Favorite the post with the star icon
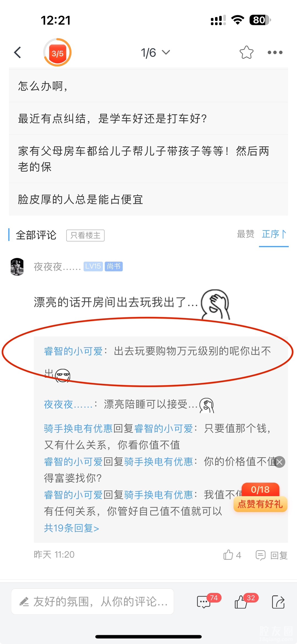Image resolution: width=297 pixels, height=644 pixels. pos(246,52)
